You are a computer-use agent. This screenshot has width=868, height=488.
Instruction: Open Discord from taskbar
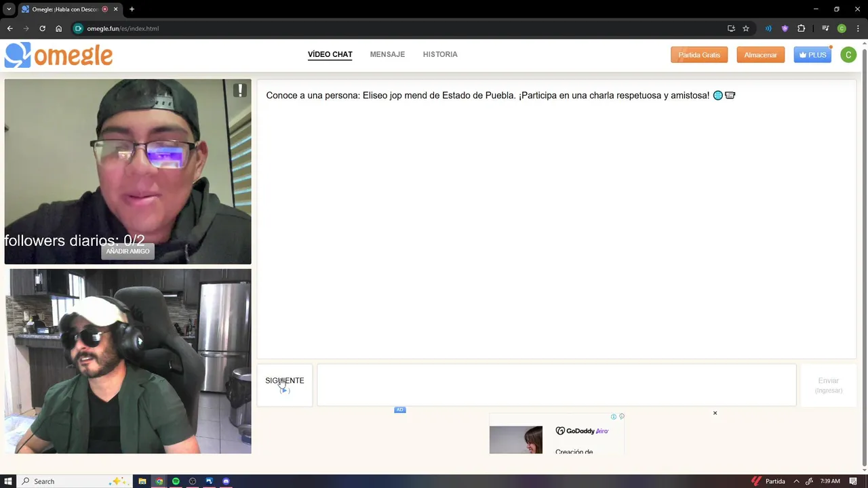pos(226,481)
